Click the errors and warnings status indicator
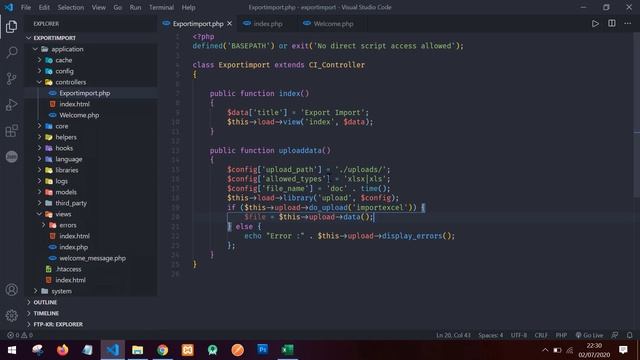Image resolution: width=640 pixels, height=360 pixels. [20, 335]
